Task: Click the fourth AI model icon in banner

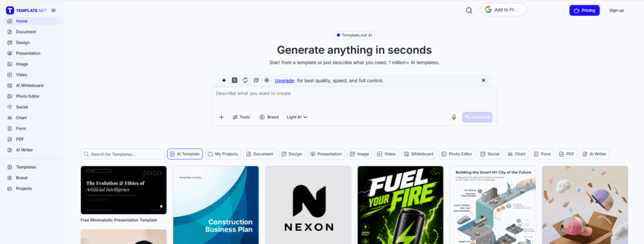Action: [256, 80]
